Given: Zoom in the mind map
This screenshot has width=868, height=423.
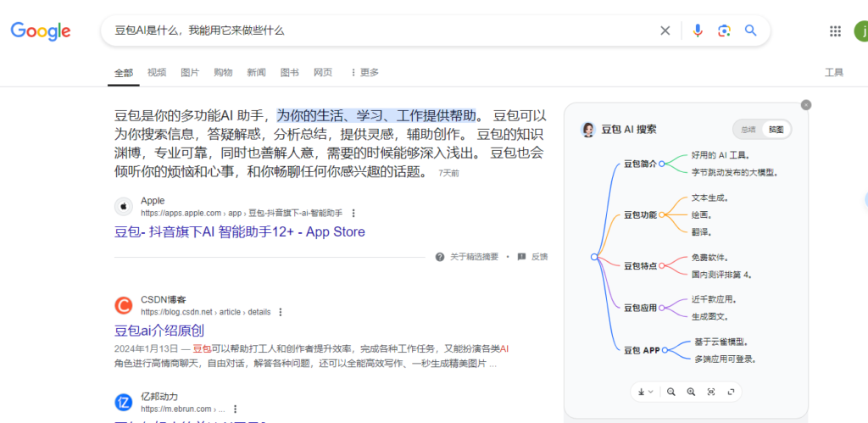Looking at the screenshot, I should 691,392.
